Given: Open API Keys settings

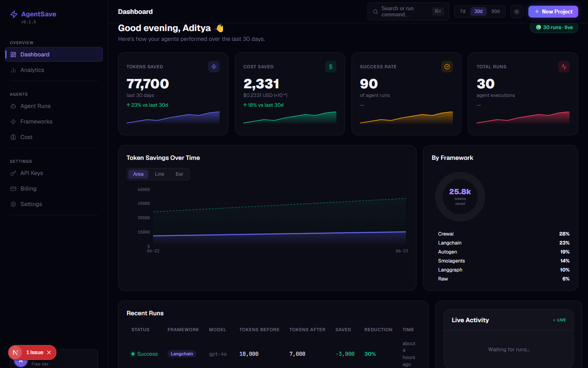Looking at the screenshot, I should pos(54,173).
